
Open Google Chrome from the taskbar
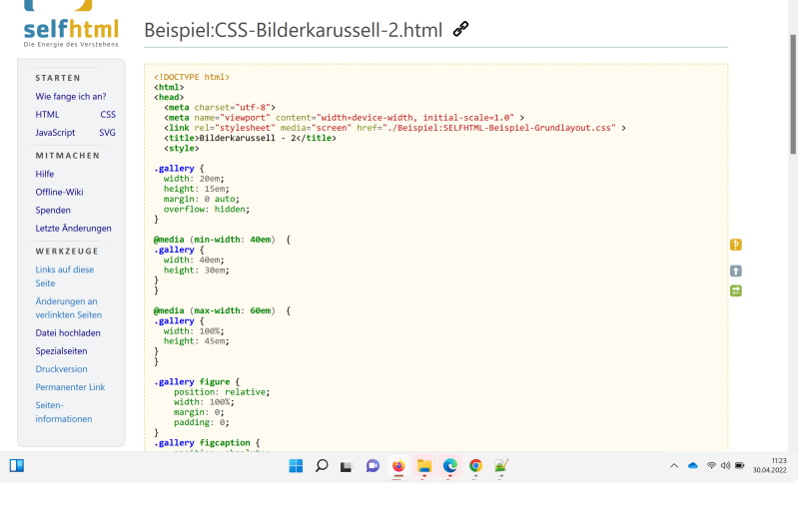(475, 466)
